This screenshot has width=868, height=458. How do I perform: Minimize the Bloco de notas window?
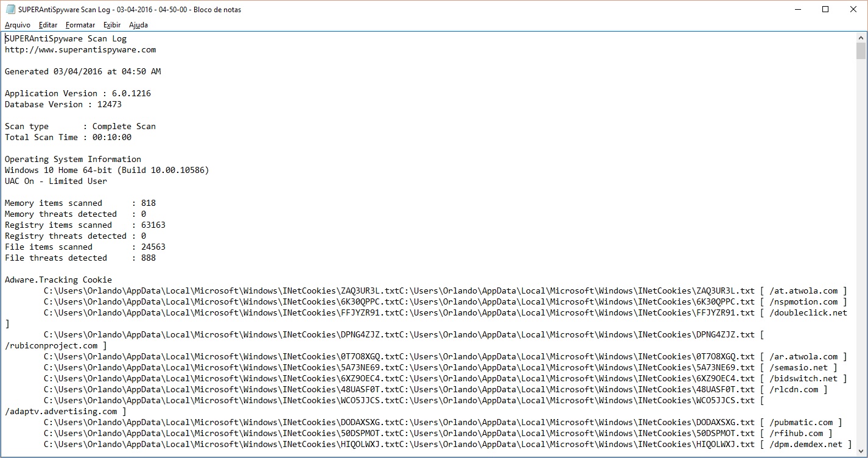pyautogui.click(x=797, y=10)
